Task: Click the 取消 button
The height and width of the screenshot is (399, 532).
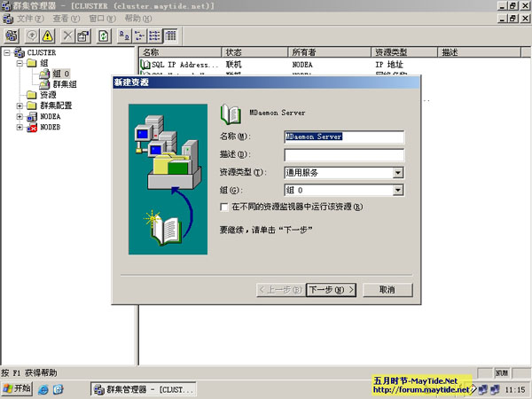Action: (387, 290)
